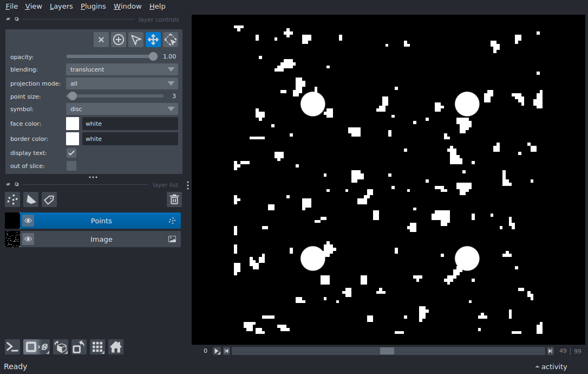Open the blending mode dropdown
This screenshot has width=588, height=374.
point(122,69)
